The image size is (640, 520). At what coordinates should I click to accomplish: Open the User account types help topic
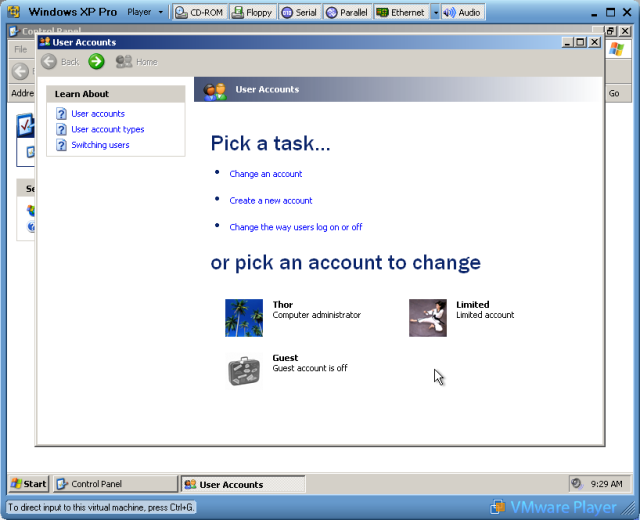(108, 129)
